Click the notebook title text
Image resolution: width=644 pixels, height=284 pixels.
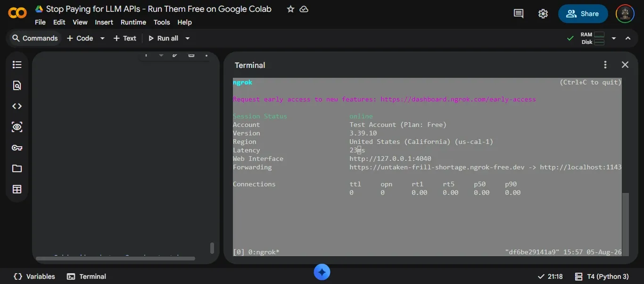159,9
